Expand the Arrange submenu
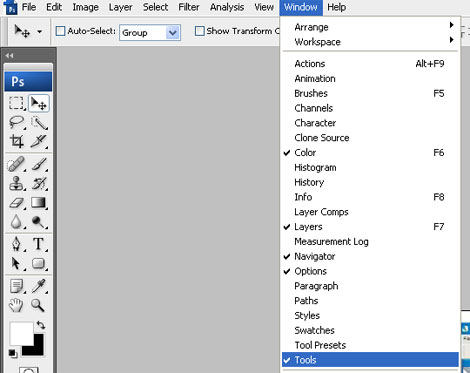This screenshot has width=470, height=373. (370, 27)
